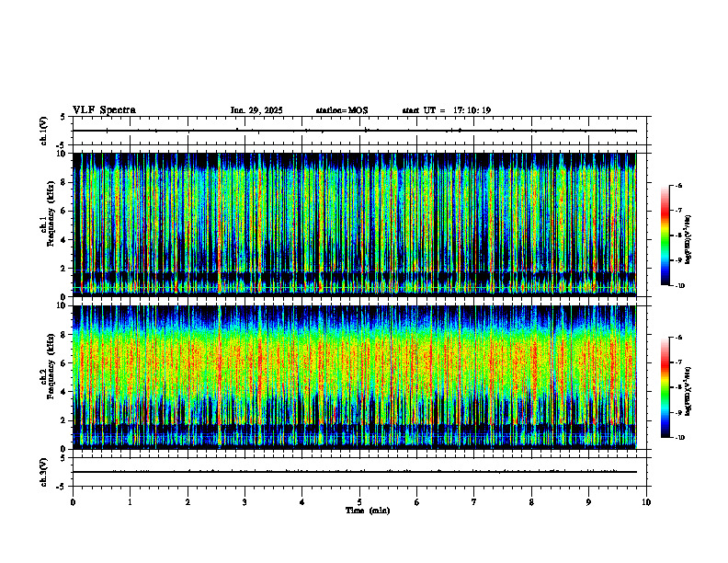Select the date text "Jan. 29, 2025"
Screen dimensions: 728x563
point(256,110)
